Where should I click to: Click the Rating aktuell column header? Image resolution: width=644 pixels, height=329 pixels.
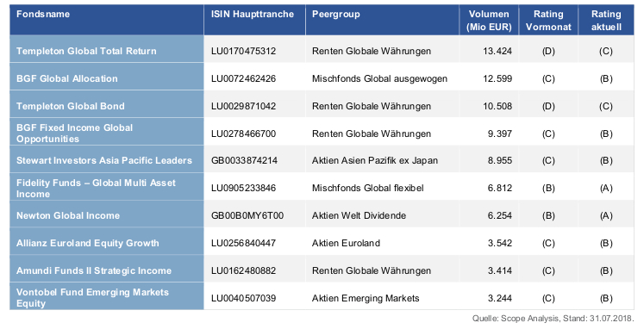coord(606,21)
